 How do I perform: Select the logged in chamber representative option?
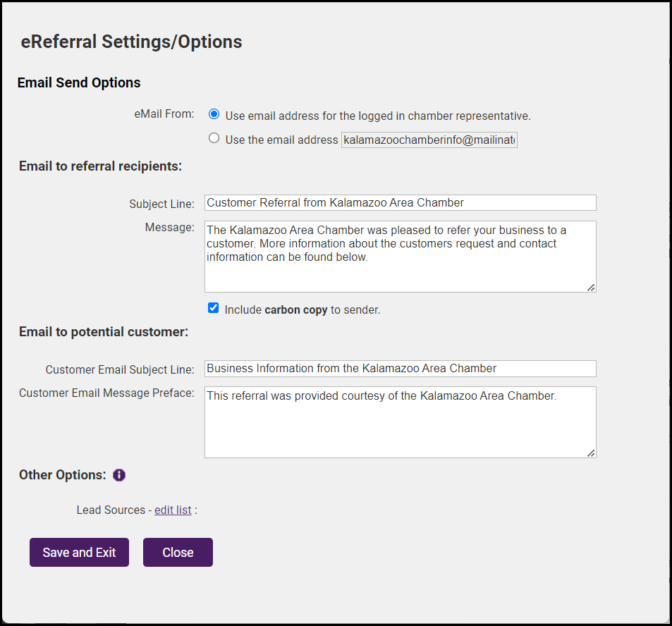(x=214, y=114)
